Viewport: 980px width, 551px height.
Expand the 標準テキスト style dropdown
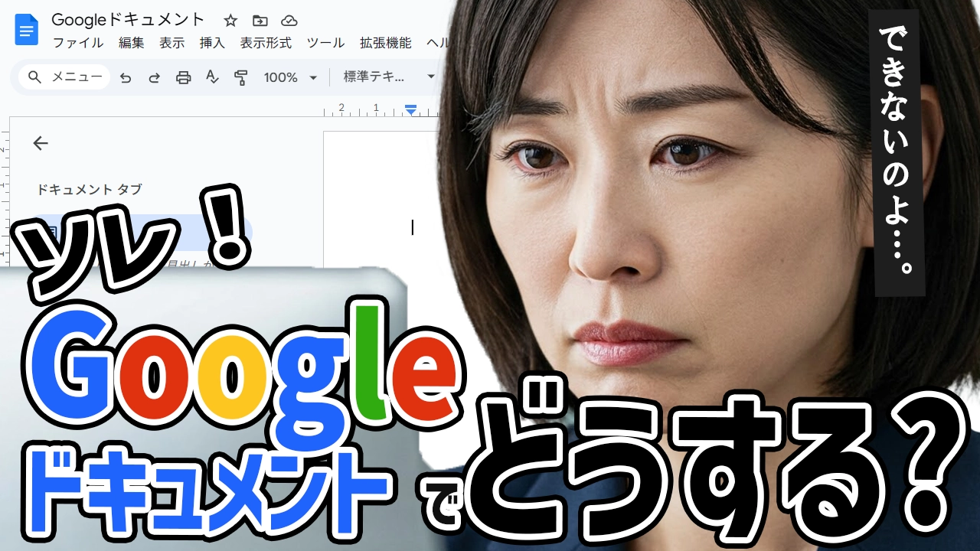tap(389, 77)
